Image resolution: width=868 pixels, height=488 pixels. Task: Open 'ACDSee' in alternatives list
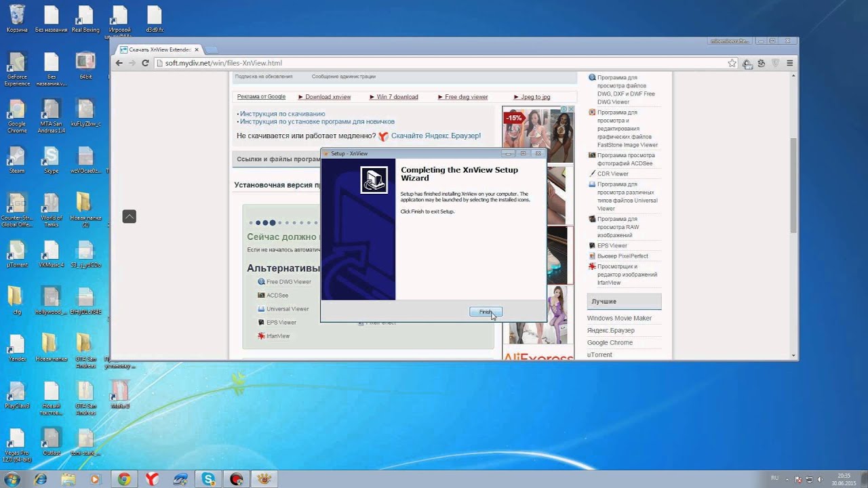coord(277,296)
